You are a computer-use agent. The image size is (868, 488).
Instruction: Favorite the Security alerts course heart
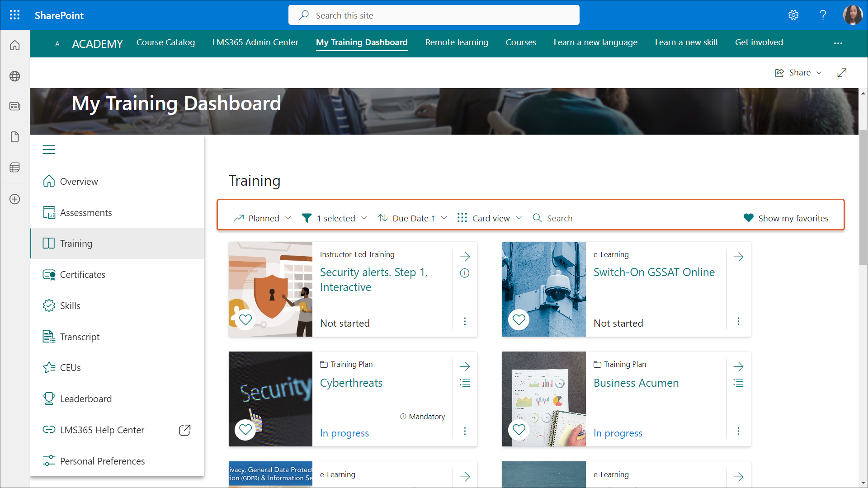coord(245,320)
